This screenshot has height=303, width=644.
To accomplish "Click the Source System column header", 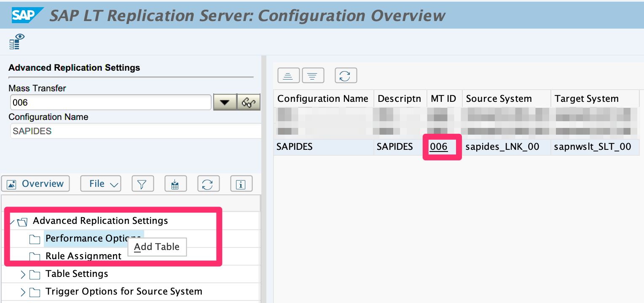I will (x=499, y=99).
